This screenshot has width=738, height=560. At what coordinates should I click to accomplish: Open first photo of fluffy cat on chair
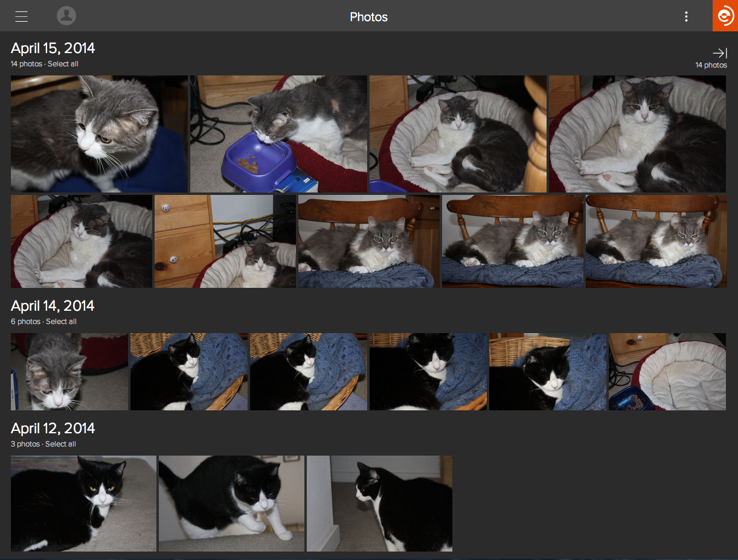tap(369, 241)
